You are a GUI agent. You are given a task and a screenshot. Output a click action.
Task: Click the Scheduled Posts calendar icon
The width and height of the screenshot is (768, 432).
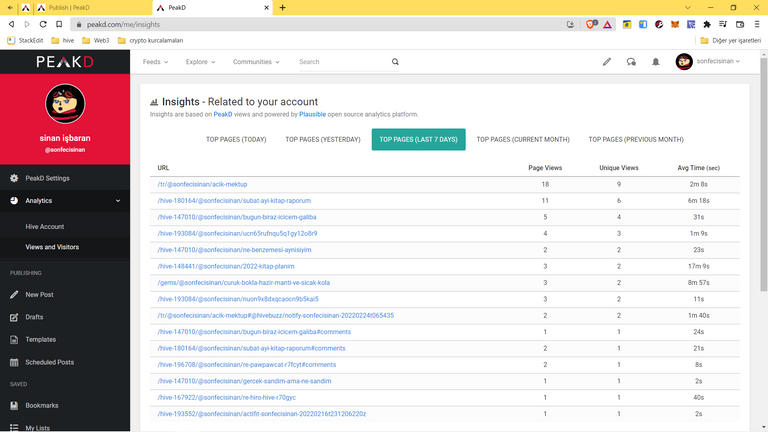tap(14, 362)
